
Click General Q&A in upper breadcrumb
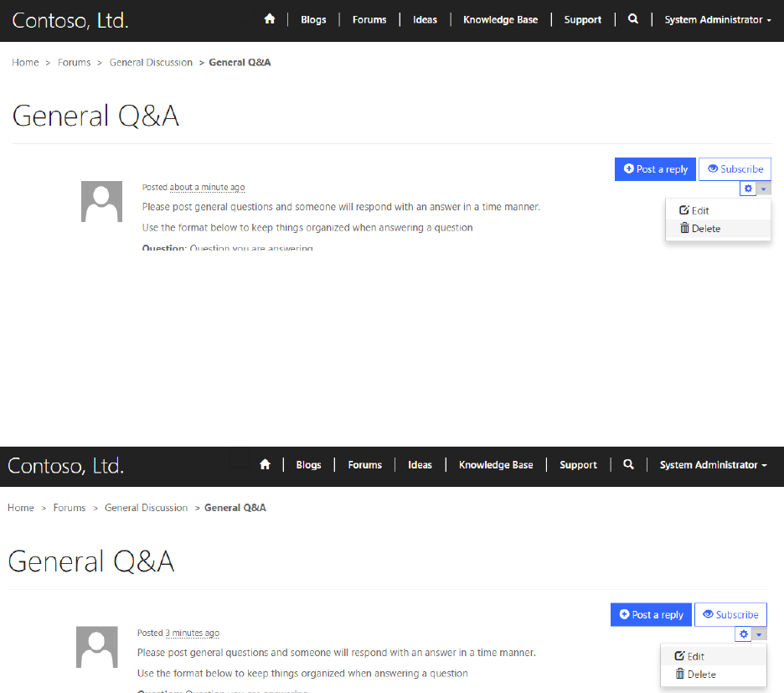(x=240, y=63)
